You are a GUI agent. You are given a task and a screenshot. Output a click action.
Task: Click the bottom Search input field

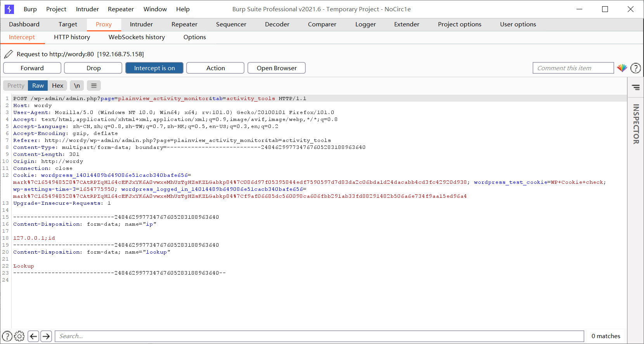pyautogui.click(x=320, y=336)
